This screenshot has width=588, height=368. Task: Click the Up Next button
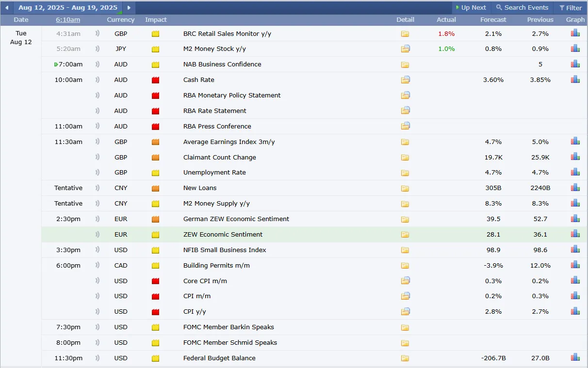[471, 8]
